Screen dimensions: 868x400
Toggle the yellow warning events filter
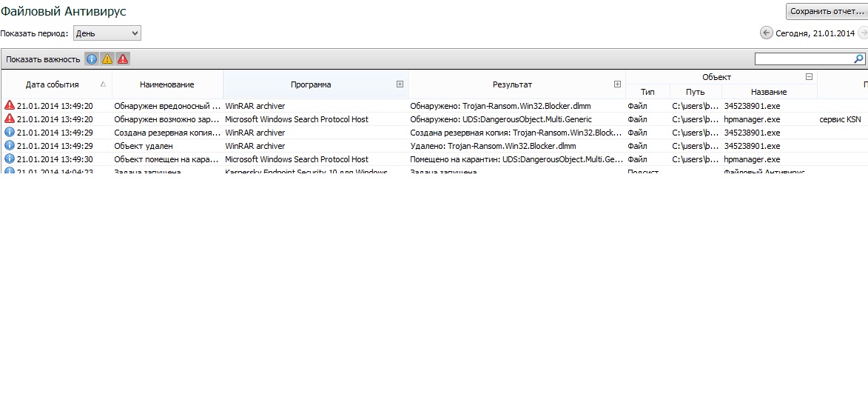coord(107,59)
